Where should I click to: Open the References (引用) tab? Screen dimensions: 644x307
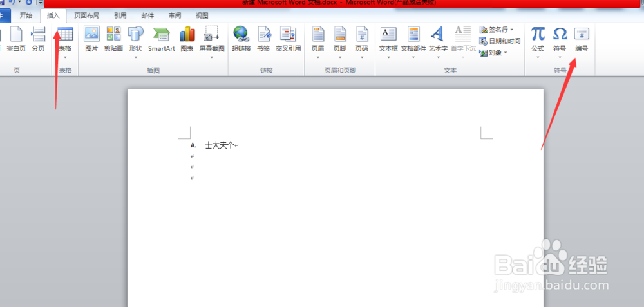pos(120,15)
